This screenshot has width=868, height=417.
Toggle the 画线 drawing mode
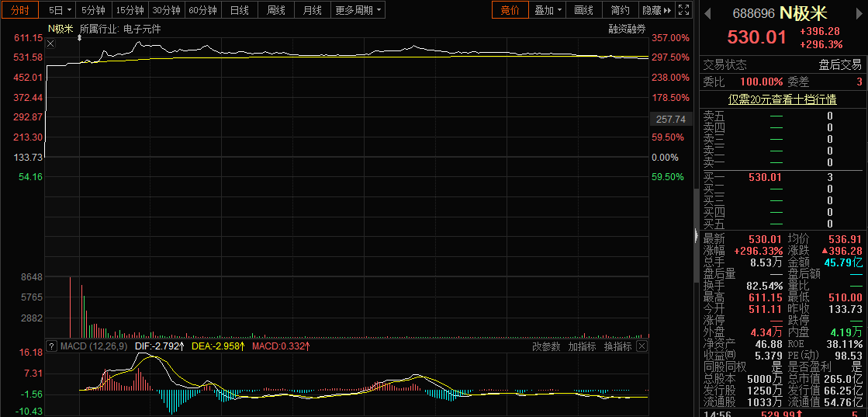tap(583, 10)
